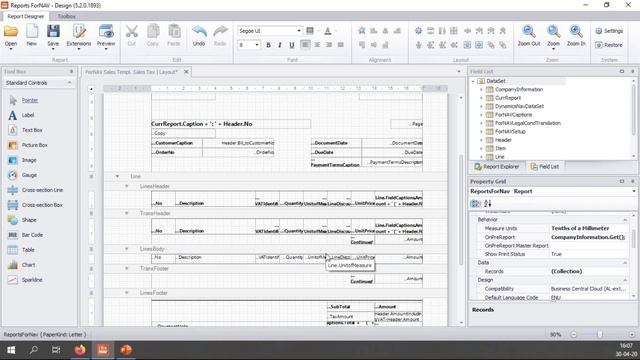640x360 pixels.
Task: Collapse the TransHeader band
Action: pyautogui.click(x=127, y=213)
